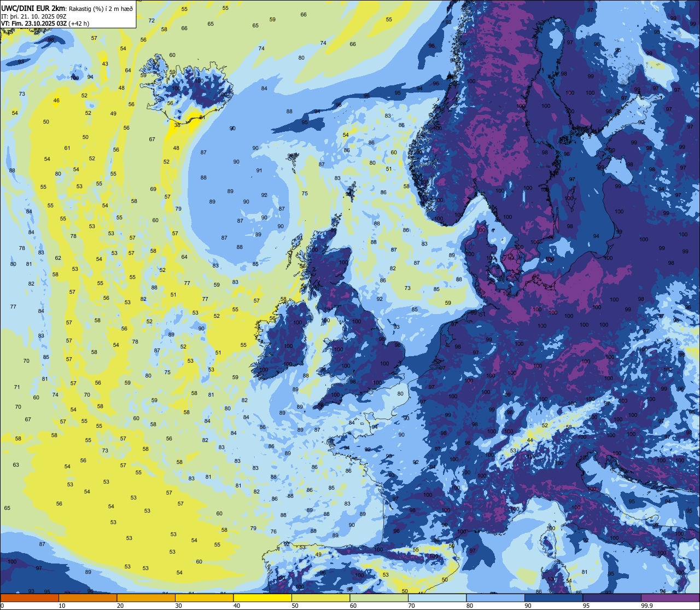
Task: Click the 'UWC/DINI EUR 2km' title text
Action: 33,8
